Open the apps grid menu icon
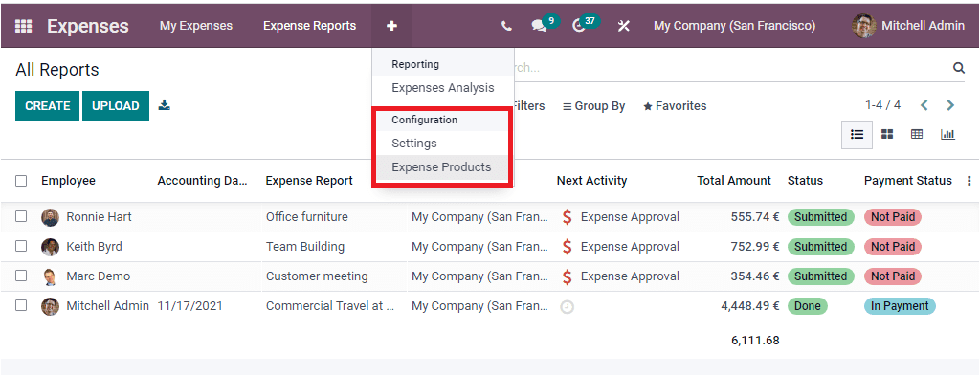 23,26
